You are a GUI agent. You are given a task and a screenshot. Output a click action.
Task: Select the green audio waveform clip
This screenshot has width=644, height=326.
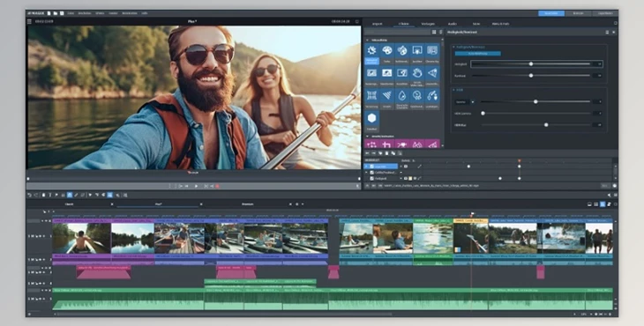point(128,299)
